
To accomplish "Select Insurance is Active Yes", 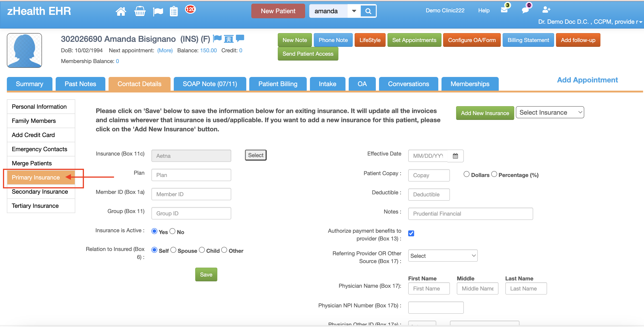I will [x=154, y=231].
